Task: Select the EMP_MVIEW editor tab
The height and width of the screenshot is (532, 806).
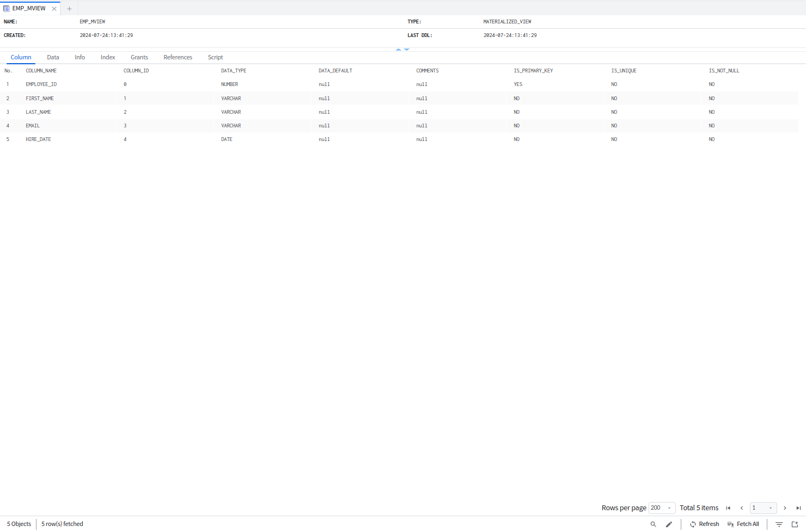Action: 29,9
